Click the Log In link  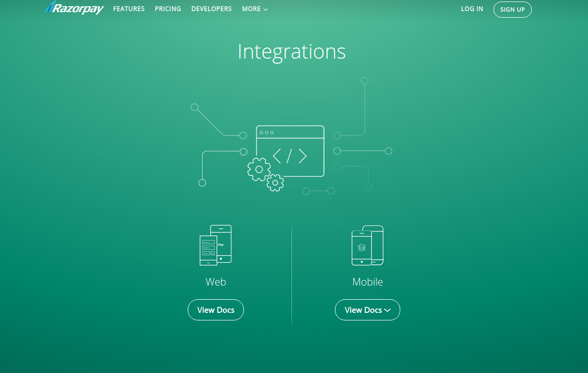click(472, 9)
